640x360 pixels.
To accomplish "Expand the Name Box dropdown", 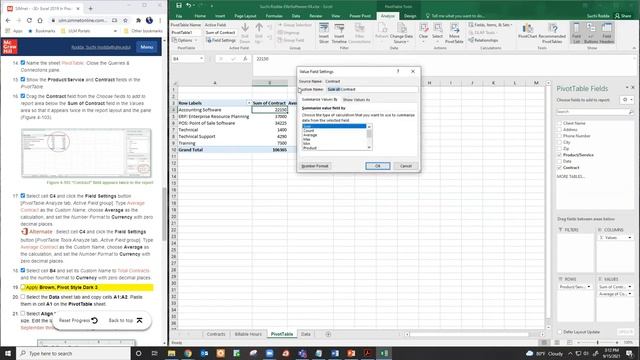I will (x=201, y=59).
